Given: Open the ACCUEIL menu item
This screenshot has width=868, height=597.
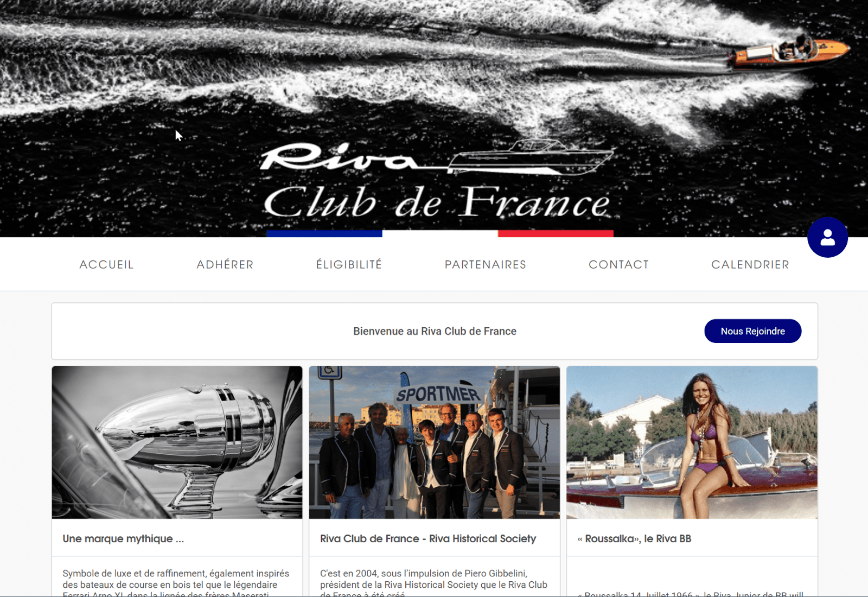Looking at the screenshot, I should click(x=106, y=264).
